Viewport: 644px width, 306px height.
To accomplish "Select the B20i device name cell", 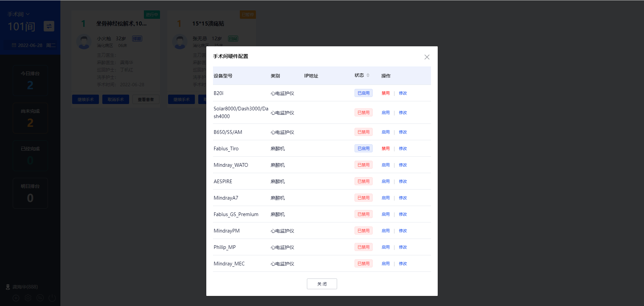I will click(218, 93).
